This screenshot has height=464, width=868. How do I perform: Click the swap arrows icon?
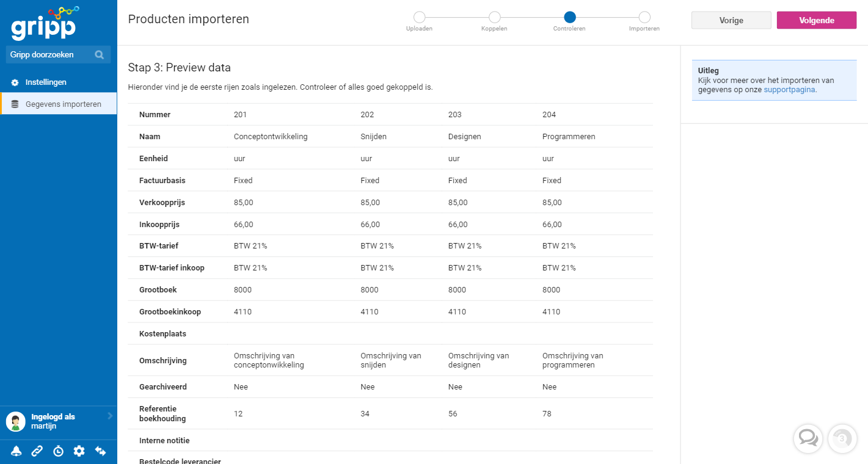click(100, 451)
